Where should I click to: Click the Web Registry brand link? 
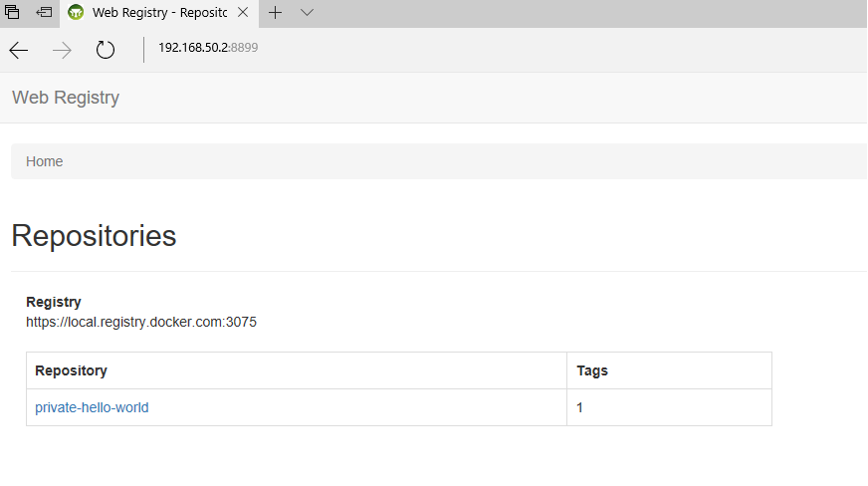coord(66,98)
